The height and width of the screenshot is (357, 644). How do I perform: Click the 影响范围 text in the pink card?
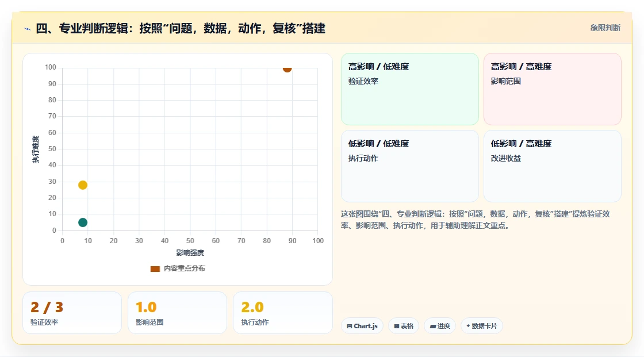[x=505, y=81]
